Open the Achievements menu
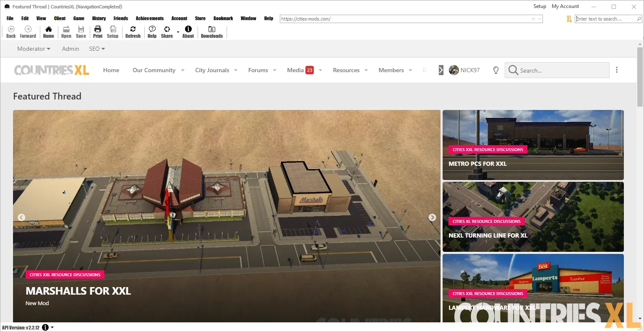 coord(149,18)
